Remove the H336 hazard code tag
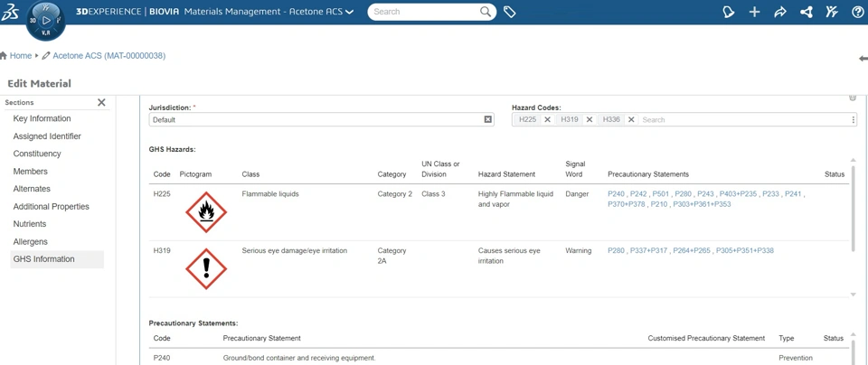The height and width of the screenshot is (365, 868). tap(631, 119)
